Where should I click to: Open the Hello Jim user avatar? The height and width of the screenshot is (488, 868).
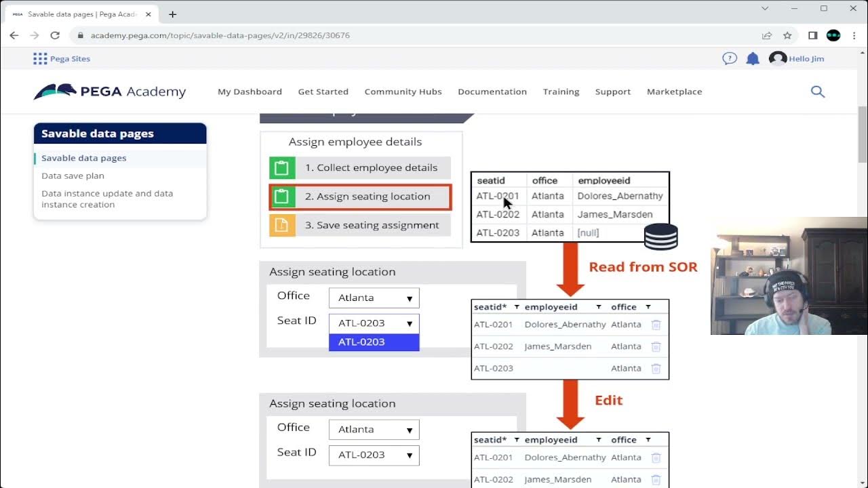(x=777, y=58)
